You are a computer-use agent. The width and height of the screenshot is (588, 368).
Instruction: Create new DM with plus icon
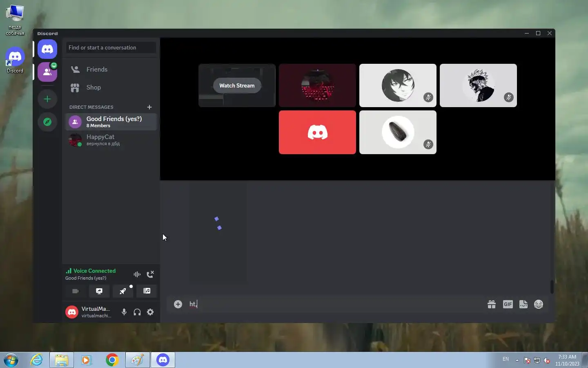tap(149, 107)
